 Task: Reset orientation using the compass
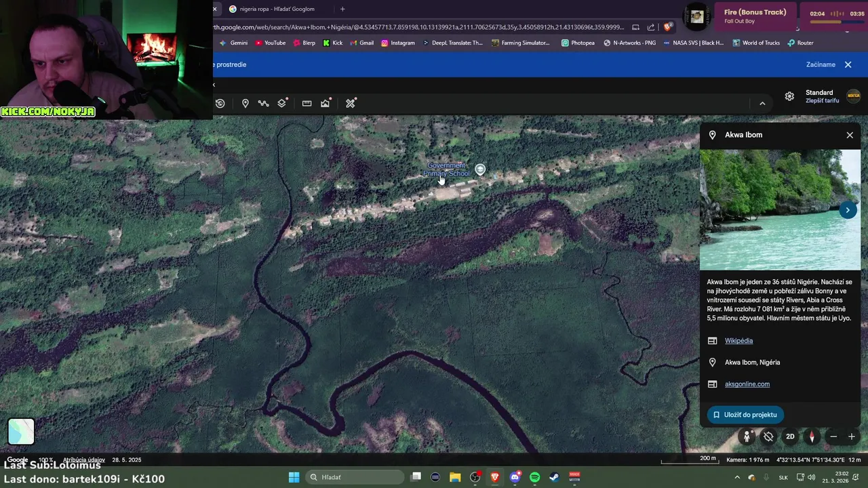tap(812, 436)
